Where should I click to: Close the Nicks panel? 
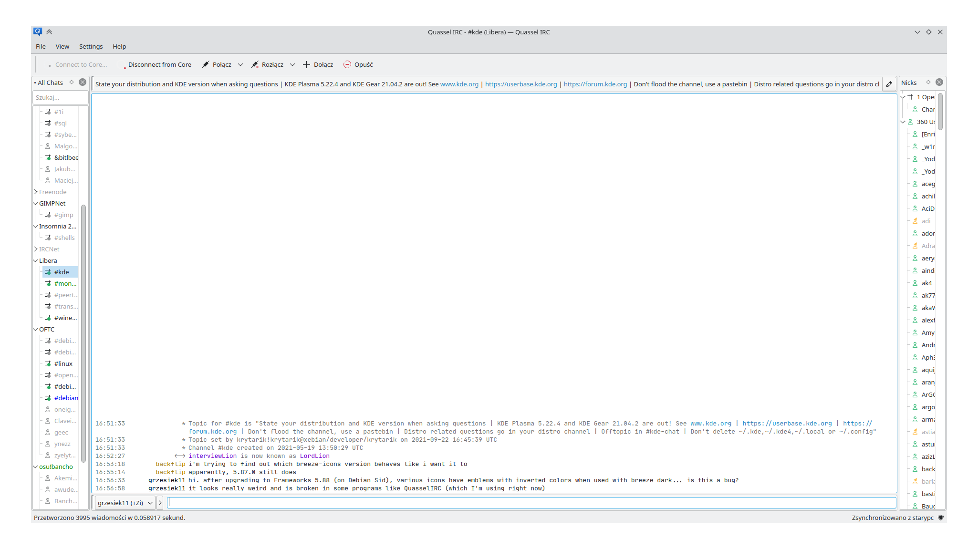click(939, 82)
